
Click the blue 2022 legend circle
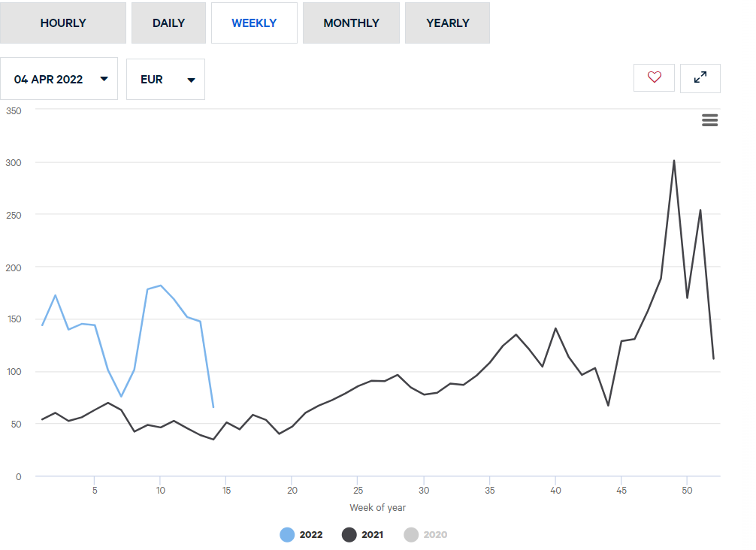(x=287, y=535)
